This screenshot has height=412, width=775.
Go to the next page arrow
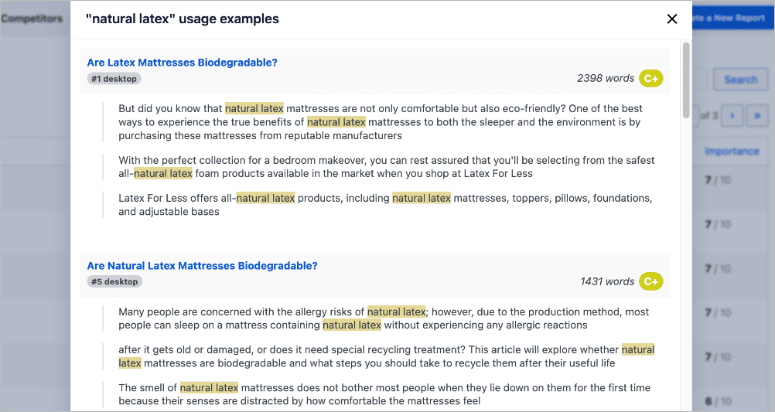pos(734,116)
